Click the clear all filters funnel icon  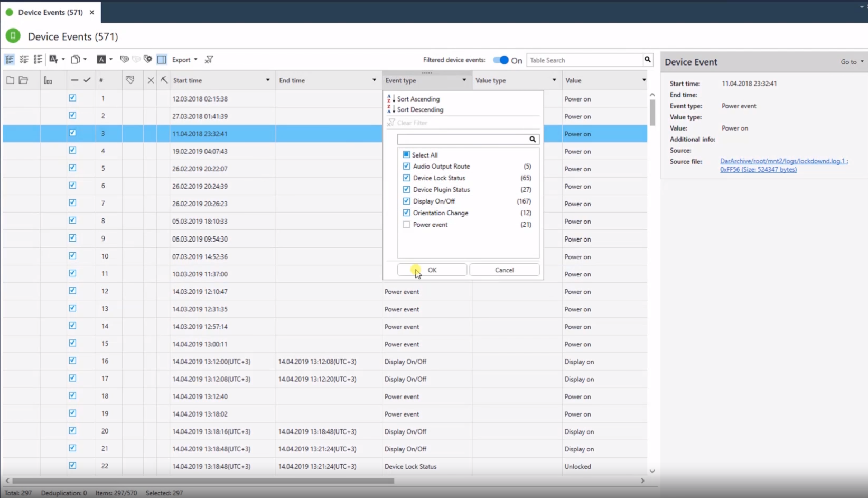[x=209, y=60]
